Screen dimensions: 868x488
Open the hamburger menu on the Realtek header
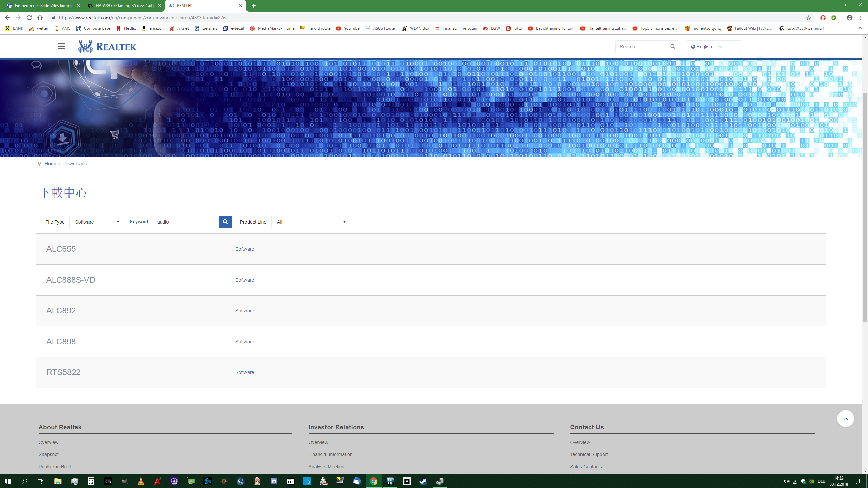pyautogui.click(x=61, y=46)
